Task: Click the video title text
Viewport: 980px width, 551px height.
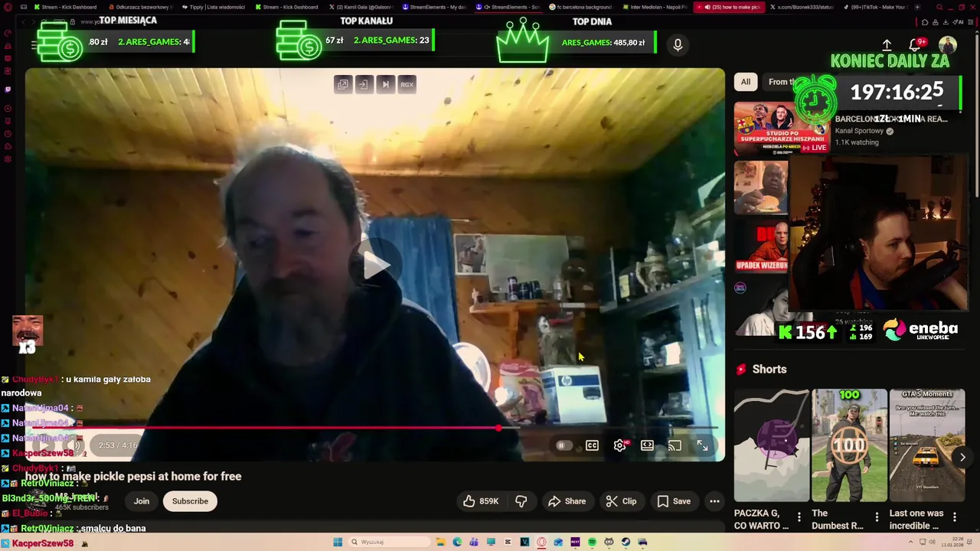Action: tap(133, 476)
